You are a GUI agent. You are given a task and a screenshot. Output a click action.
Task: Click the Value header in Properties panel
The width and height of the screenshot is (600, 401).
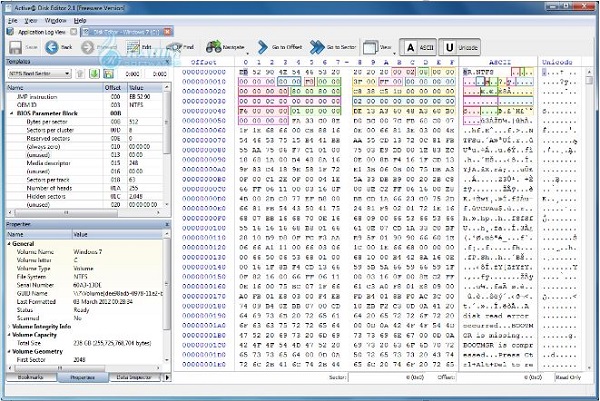[117, 234]
